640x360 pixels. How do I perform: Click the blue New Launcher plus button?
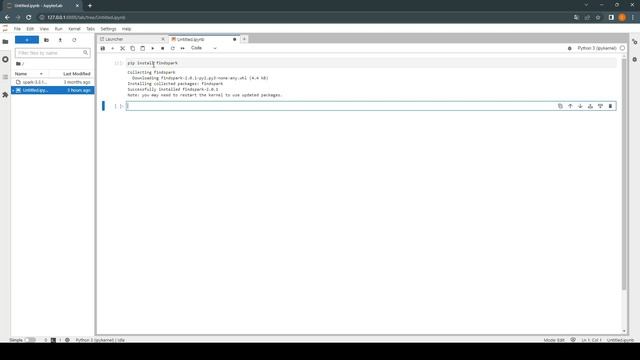(x=27, y=40)
